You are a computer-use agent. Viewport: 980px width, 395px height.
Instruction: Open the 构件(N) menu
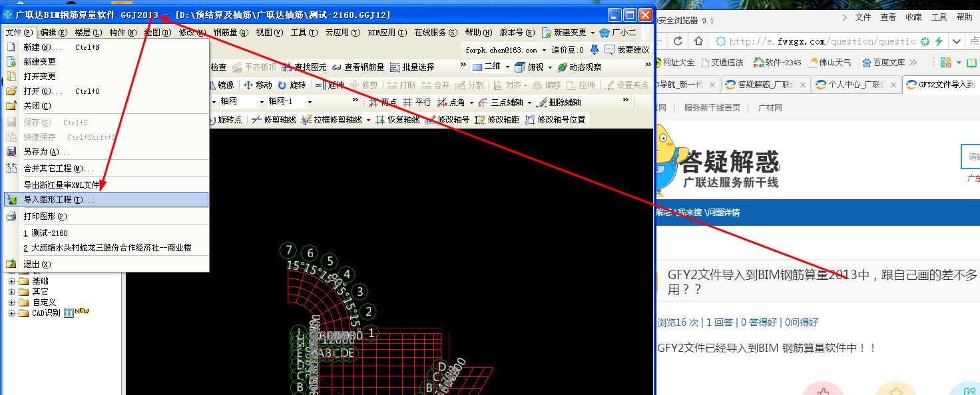pyautogui.click(x=123, y=32)
